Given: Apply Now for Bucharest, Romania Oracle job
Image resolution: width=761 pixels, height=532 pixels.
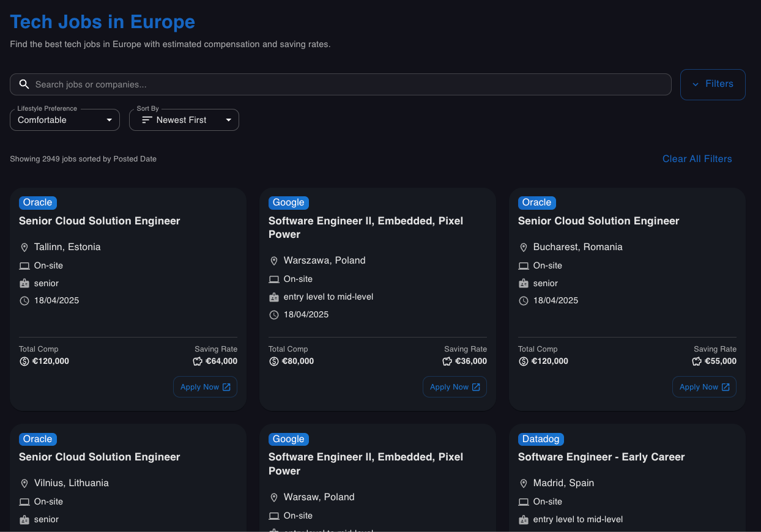Looking at the screenshot, I should 704,387.
